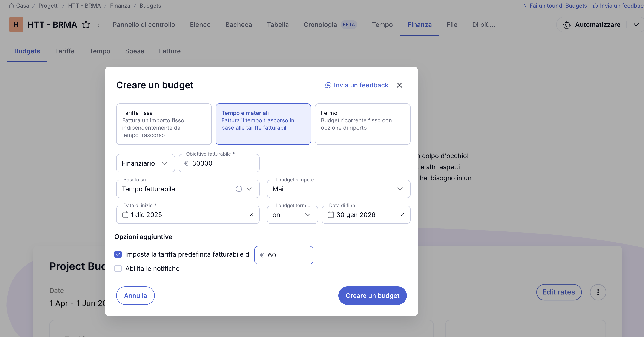Uncheck Imposta la tariffa predefinita fatturabile
This screenshot has height=337, width=644.
click(118, 254)
